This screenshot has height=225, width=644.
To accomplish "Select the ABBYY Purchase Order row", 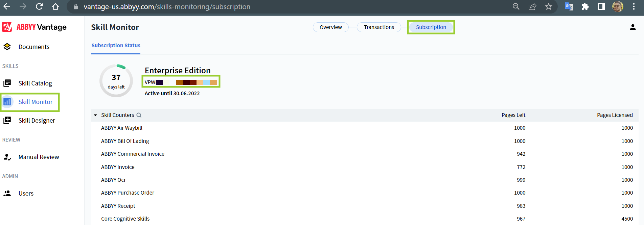I will (x=365, y=193).
